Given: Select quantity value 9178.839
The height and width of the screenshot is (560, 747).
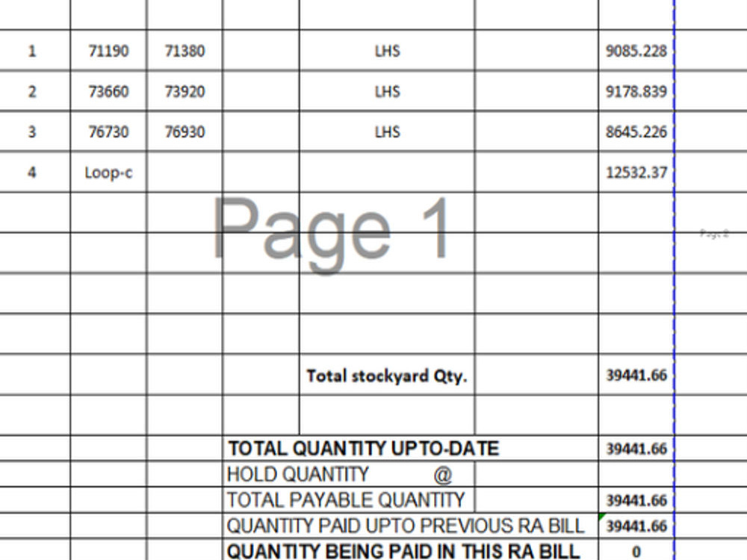Looking at the screenshot, I should pos(636,91).
